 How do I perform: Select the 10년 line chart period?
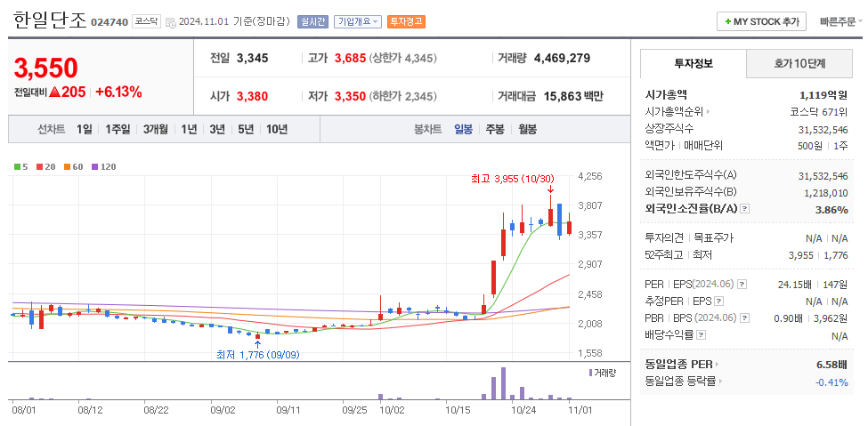point(277,130)
